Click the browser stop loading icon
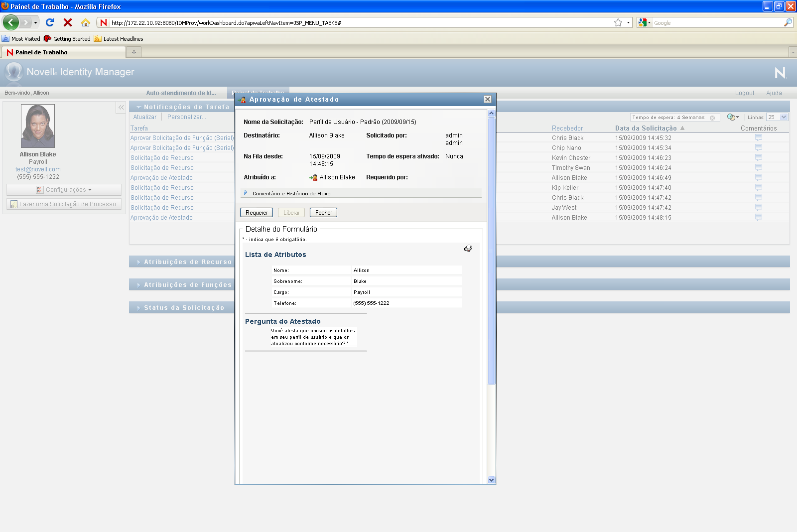The width and height of the screenshot is (797, 532). pyautogui.click(x=68, y=22)
